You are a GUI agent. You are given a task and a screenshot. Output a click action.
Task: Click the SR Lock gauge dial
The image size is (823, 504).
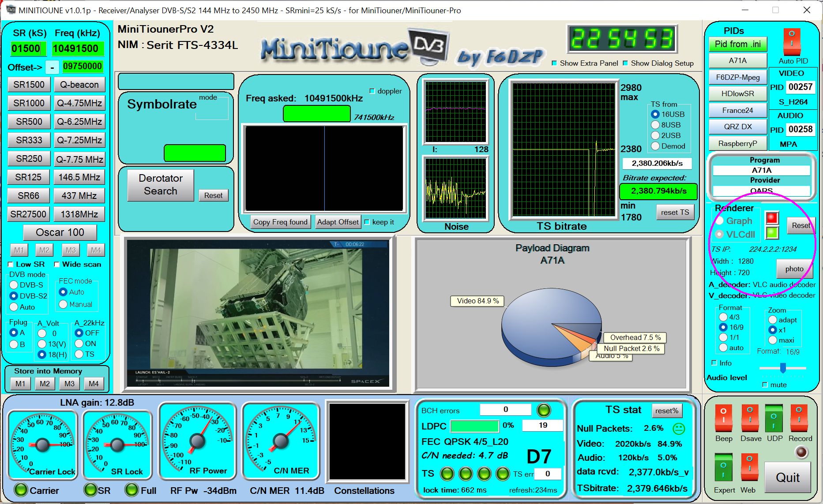pos(118,445)
